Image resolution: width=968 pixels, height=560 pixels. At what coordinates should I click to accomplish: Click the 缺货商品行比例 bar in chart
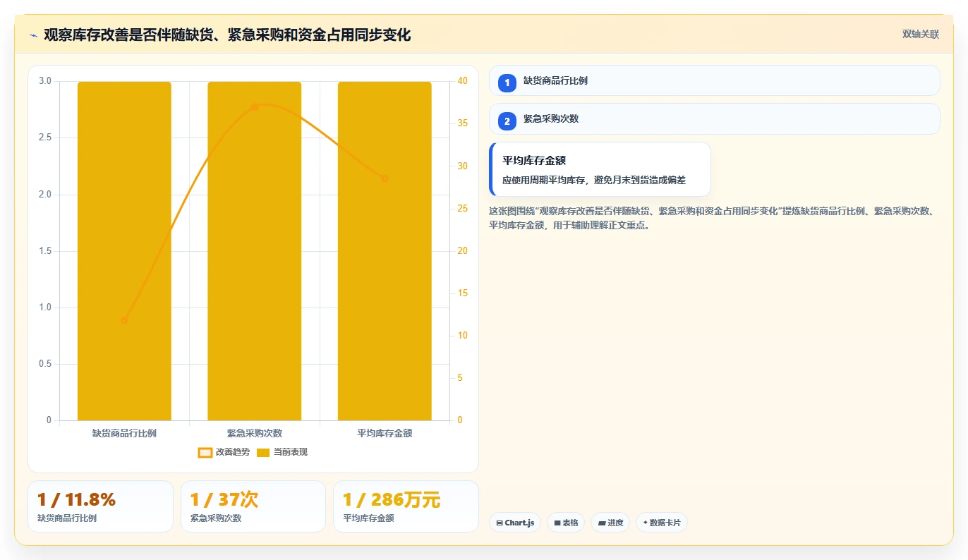point(124,251)
